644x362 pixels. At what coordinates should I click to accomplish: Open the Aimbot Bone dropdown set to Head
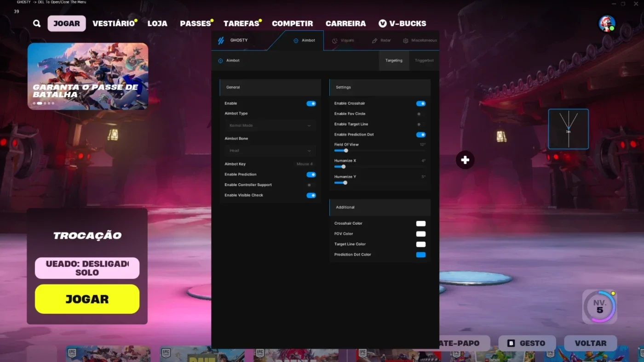click(x=270, y=151)
